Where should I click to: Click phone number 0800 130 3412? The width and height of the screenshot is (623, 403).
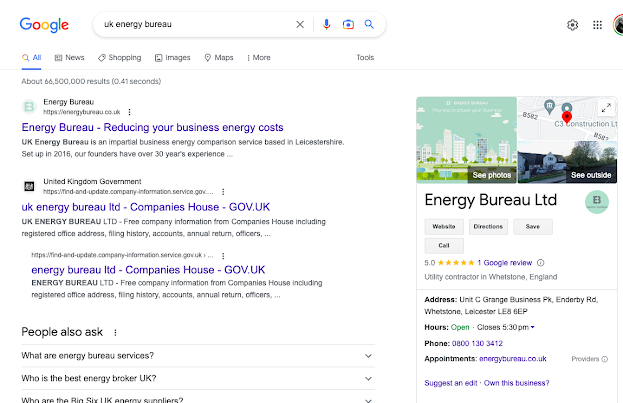click(x=477, y=343)
